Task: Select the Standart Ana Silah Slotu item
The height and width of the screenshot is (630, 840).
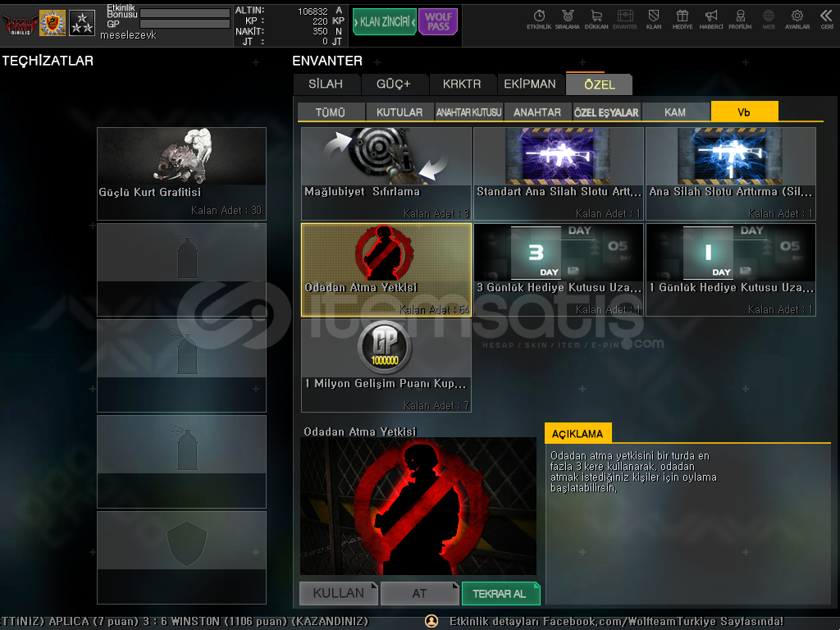Action: click(x=558, y=174)
